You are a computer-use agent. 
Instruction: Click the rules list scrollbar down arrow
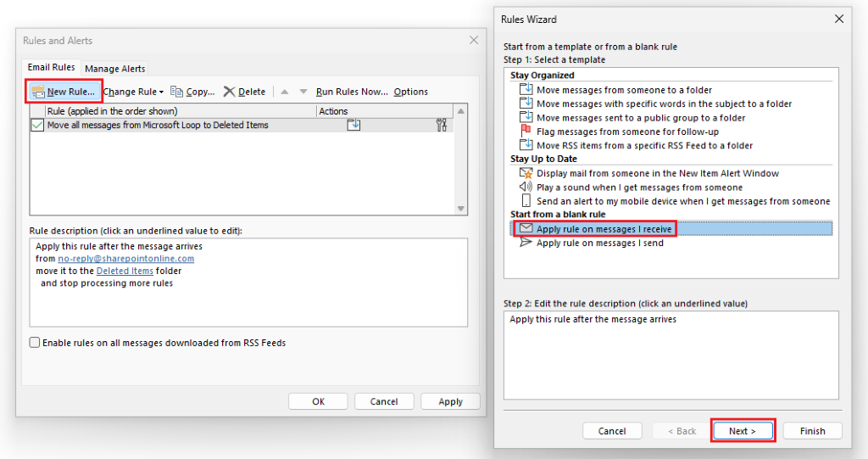[460, 209]
